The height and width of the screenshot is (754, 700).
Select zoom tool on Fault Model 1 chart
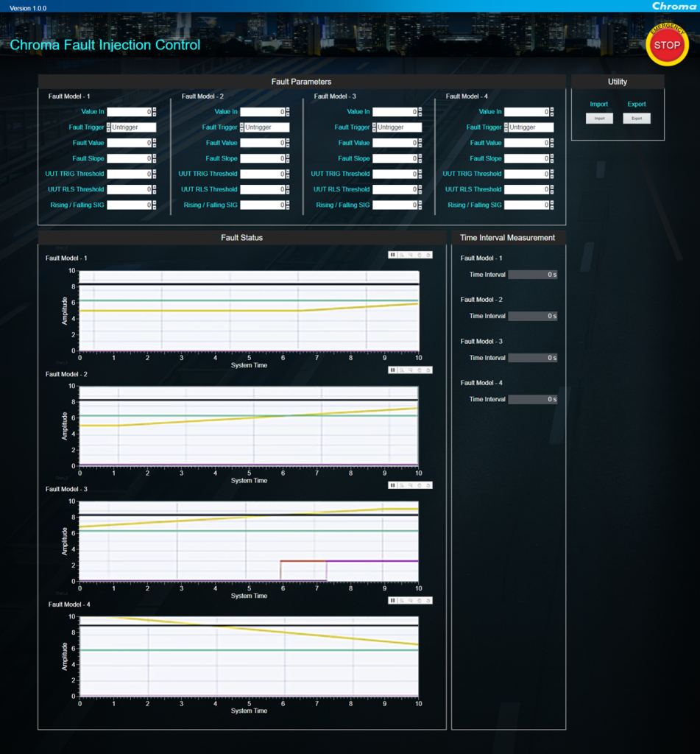click(402, 255)
